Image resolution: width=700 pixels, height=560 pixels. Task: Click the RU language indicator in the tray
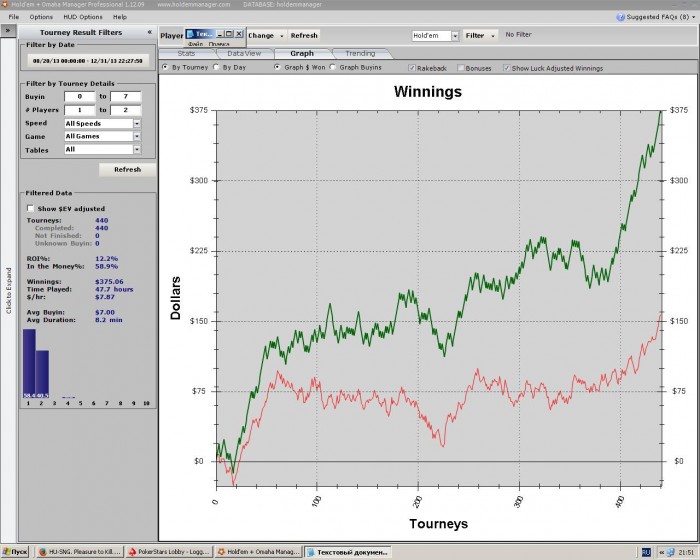pos(646,552)
